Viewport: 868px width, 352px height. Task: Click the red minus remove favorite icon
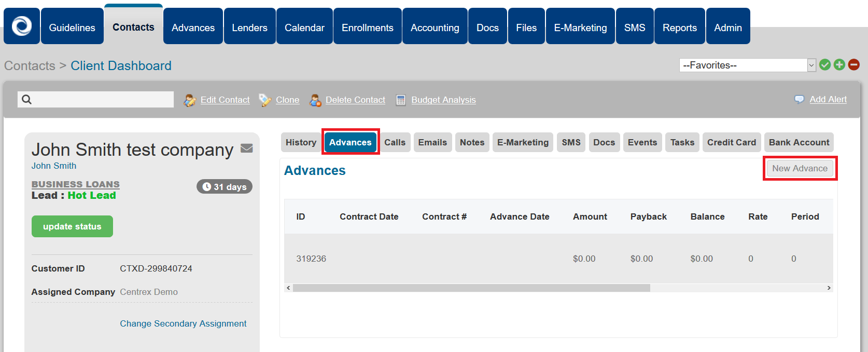click(854, 65)
